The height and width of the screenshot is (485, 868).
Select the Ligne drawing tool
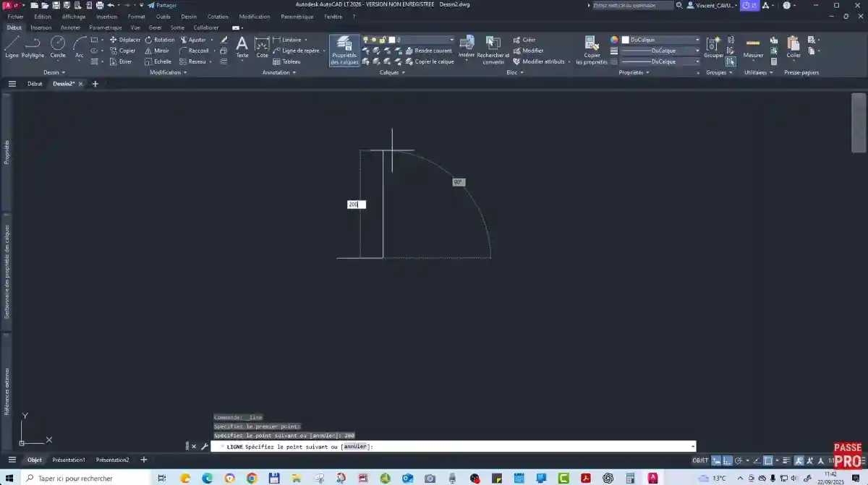coord(12,47)
